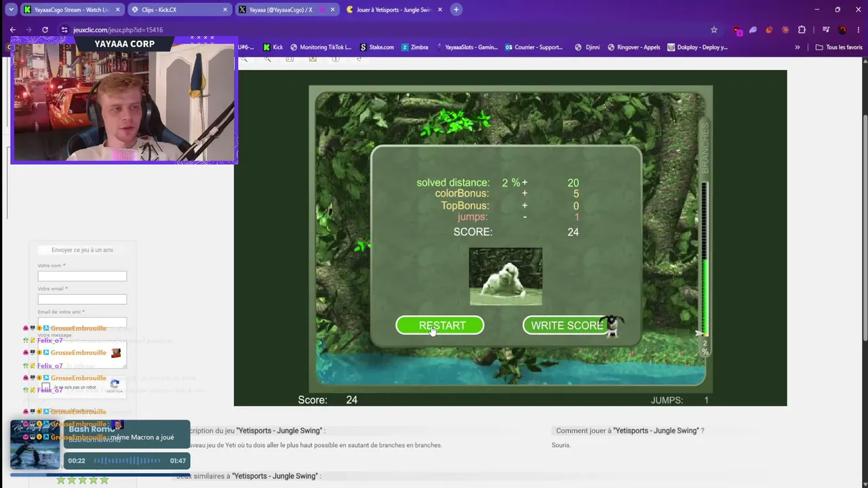This screenshot has width=868, height=488.
Task: Click the 'JUMPS: 1' counter text
Action: point(680,400)
